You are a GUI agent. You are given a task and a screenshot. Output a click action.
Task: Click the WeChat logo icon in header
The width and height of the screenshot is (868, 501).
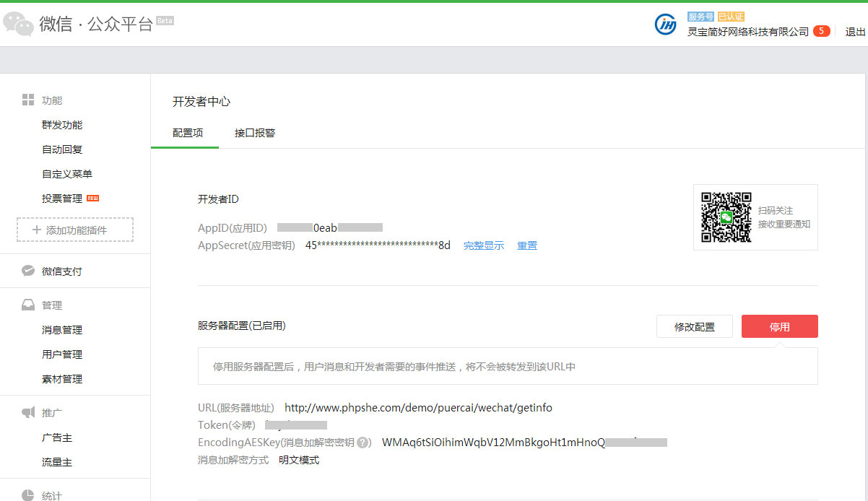(18, 24)
